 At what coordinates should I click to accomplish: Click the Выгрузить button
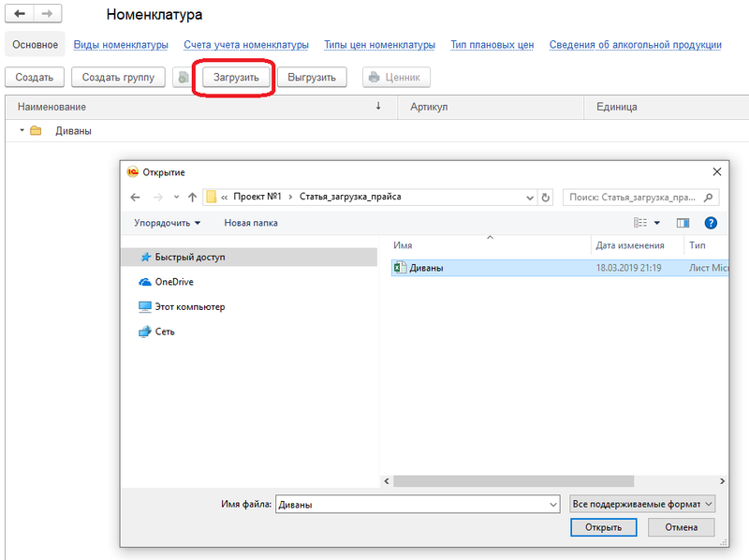pyautogui.click(x=312, y=77)
